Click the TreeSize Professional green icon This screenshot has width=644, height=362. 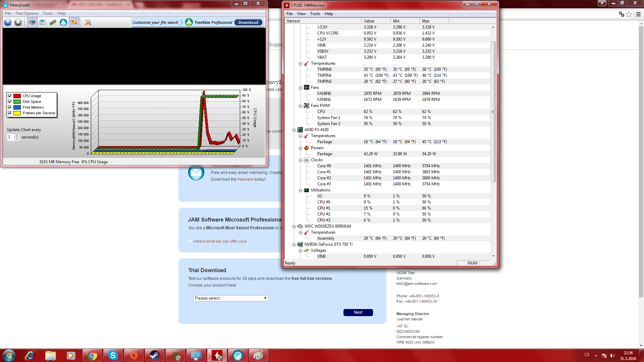189,22
